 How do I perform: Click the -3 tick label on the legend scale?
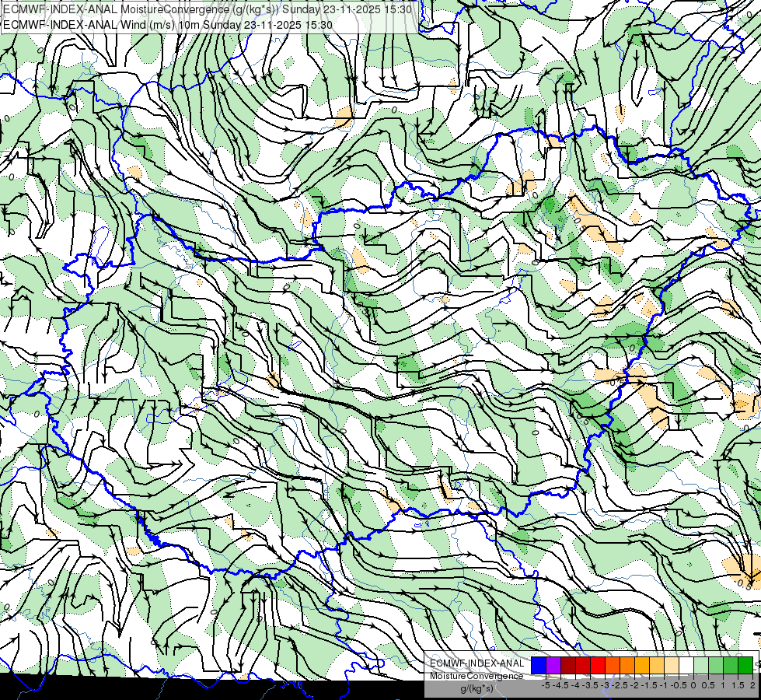606,685
